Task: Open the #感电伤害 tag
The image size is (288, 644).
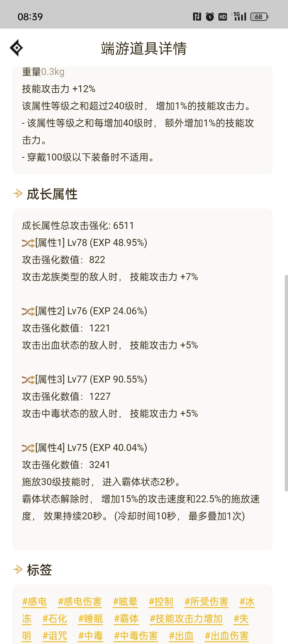Action: (80, 602)
